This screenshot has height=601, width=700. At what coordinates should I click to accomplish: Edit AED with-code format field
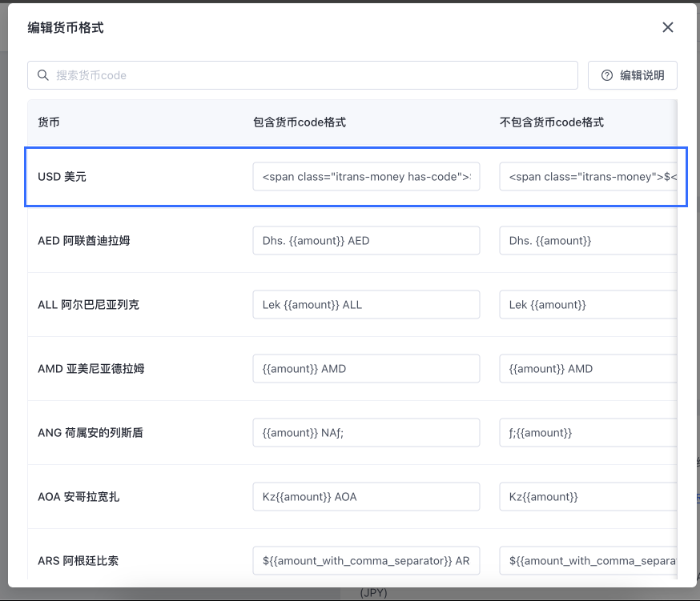[366, 241]
